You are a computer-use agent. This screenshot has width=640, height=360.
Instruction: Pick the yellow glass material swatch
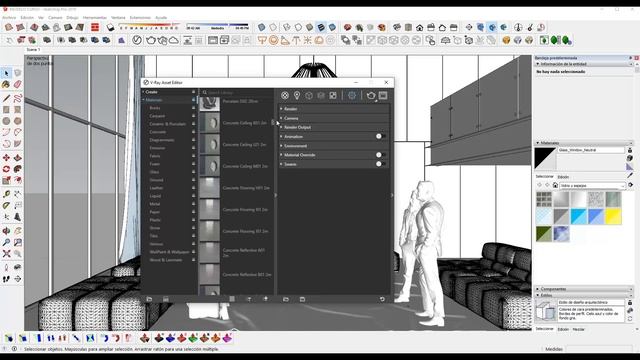tap(613, 217)
